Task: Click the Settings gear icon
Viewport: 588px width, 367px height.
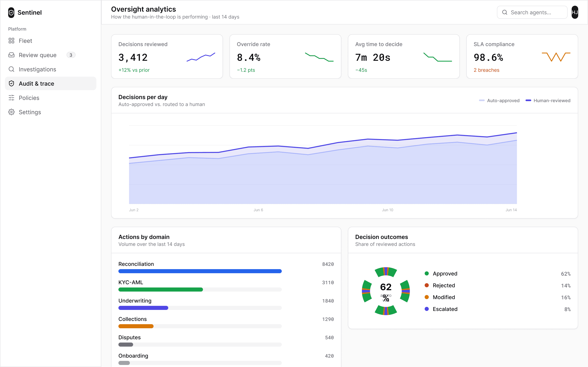Action: 11,112
